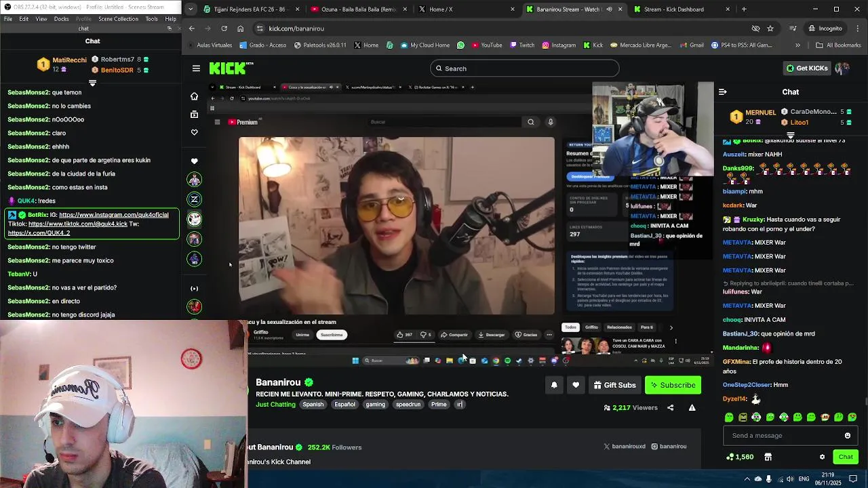
Task: Open a new browser tab
Action: [744, 9]
